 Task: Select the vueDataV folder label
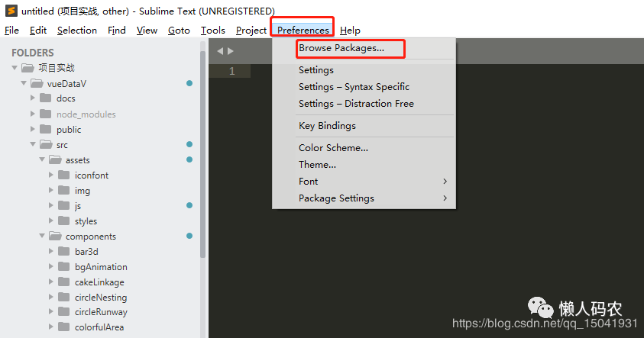click(66, 84)
